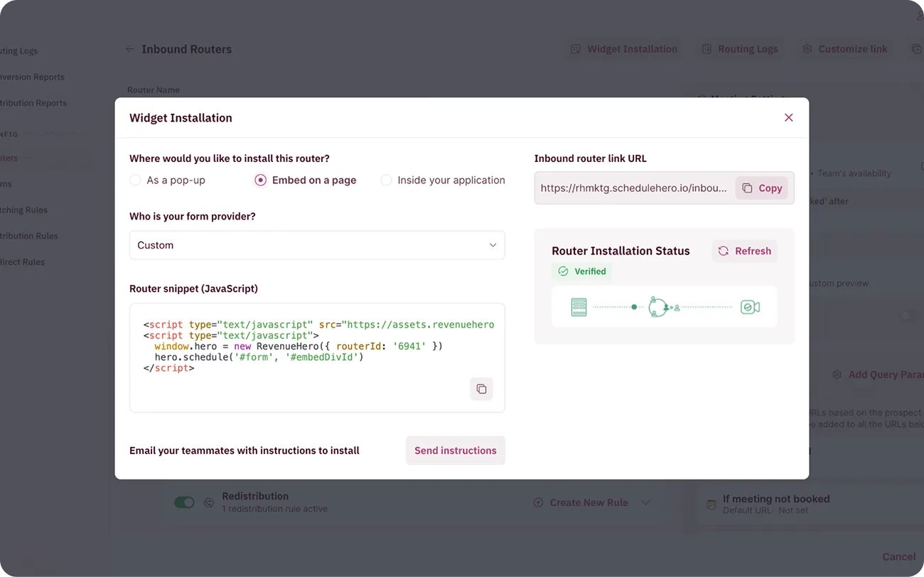Close the Widget Installation dialog
The height and width of the screenshot is (577, 924).
click(788, 118)
